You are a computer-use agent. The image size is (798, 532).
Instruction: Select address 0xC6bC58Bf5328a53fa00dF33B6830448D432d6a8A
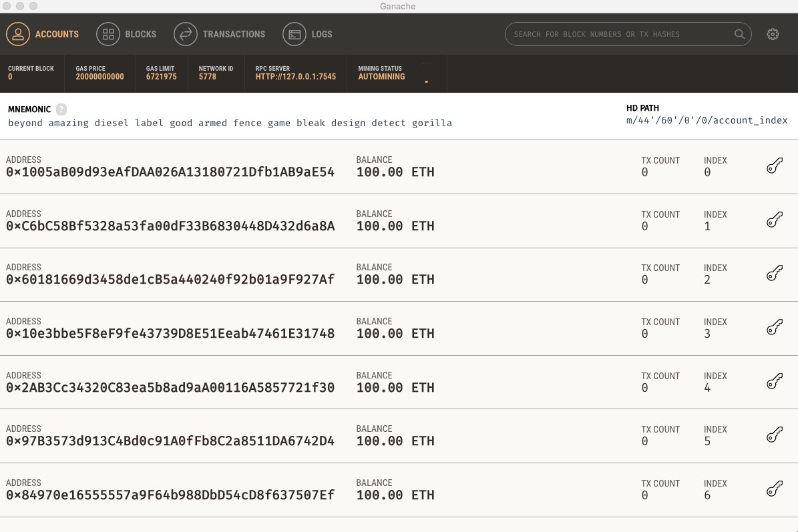170,226
